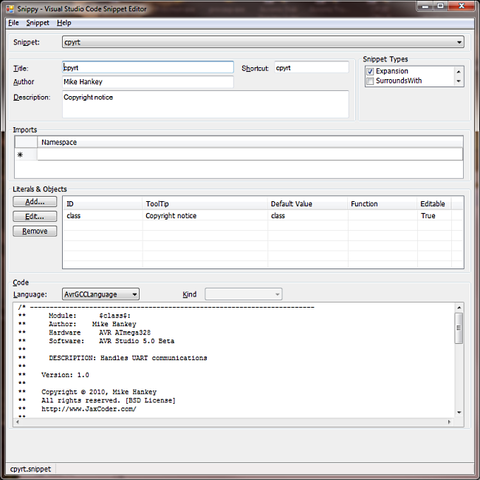Click the Function column header
480x480 pixels.
383,204
